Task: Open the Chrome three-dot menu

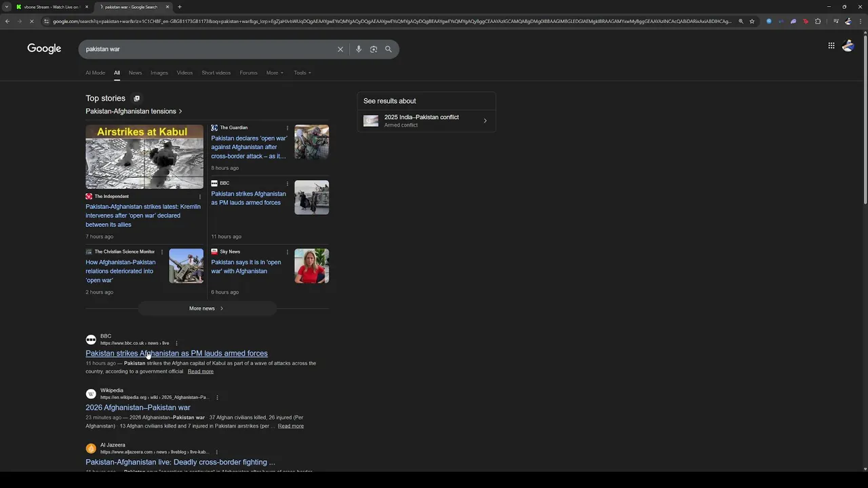Action: tap(861, 21)
